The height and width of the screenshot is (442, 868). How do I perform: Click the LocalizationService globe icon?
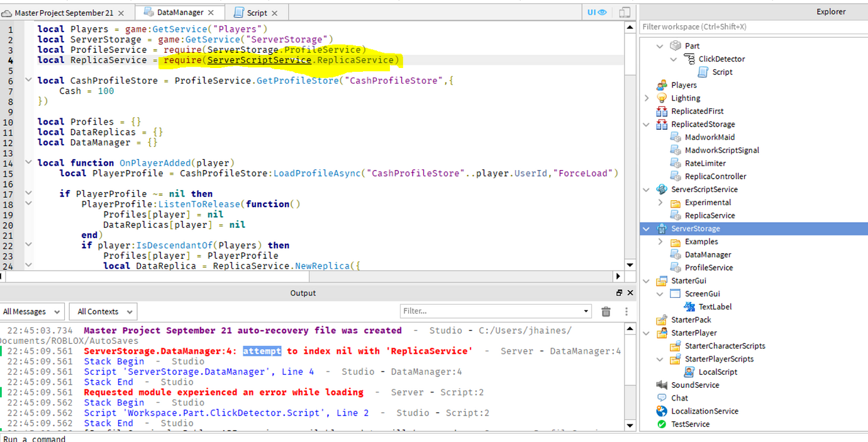click(x=661, y=411)
